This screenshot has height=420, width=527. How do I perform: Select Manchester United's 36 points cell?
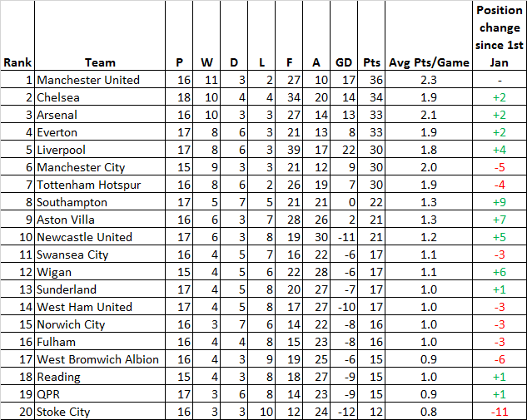pos(371,80)
